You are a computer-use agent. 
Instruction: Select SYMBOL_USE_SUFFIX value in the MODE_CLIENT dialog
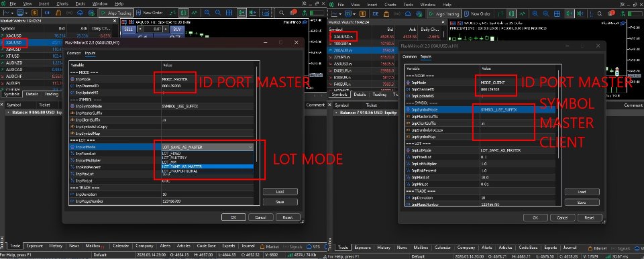click(498, 110)
